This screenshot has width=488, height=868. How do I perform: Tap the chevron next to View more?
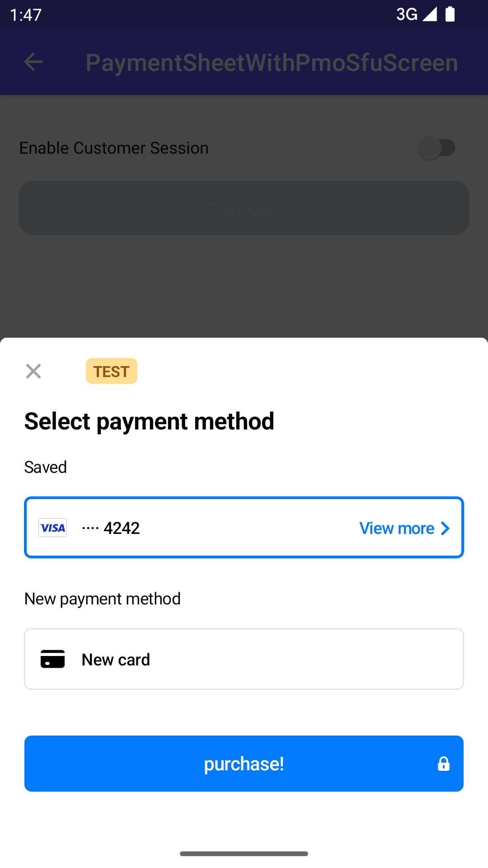tap(445, 528)
